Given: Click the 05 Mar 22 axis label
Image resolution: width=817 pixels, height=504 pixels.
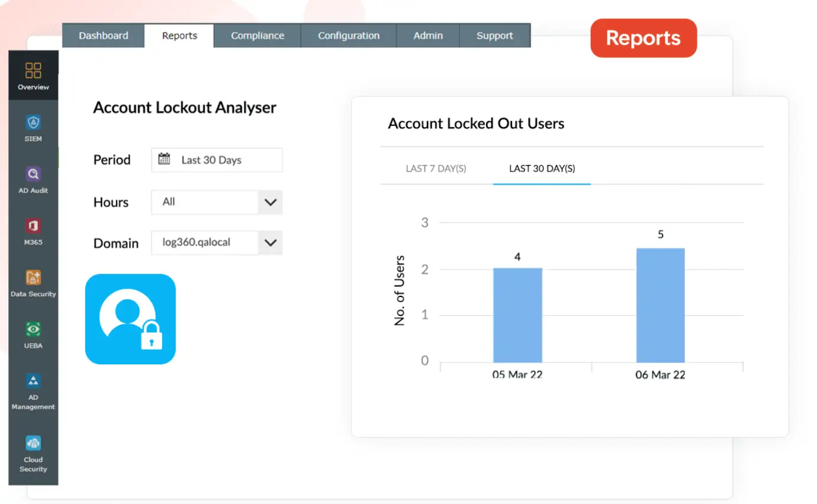Looking at the screenshot, I should coord(517,375).
